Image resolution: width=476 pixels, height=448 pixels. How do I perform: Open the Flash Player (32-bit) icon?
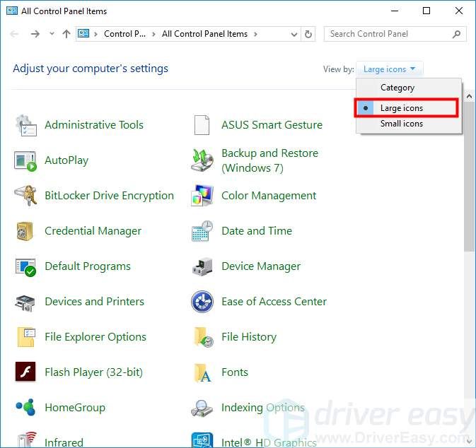point(25,372)
